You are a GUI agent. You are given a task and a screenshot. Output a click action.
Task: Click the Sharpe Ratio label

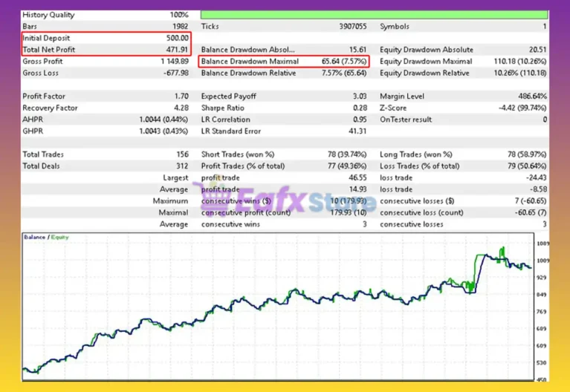point(222,108)
